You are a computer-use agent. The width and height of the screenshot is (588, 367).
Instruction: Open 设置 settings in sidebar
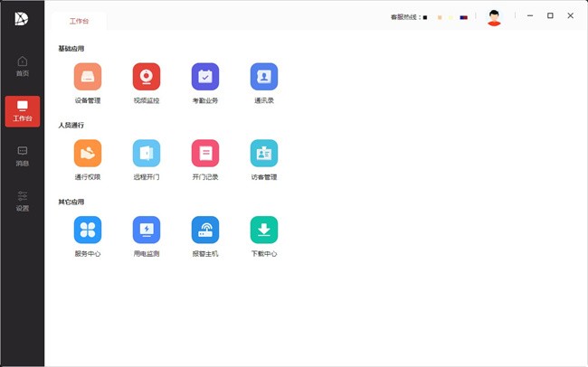[x=23, y=202]
